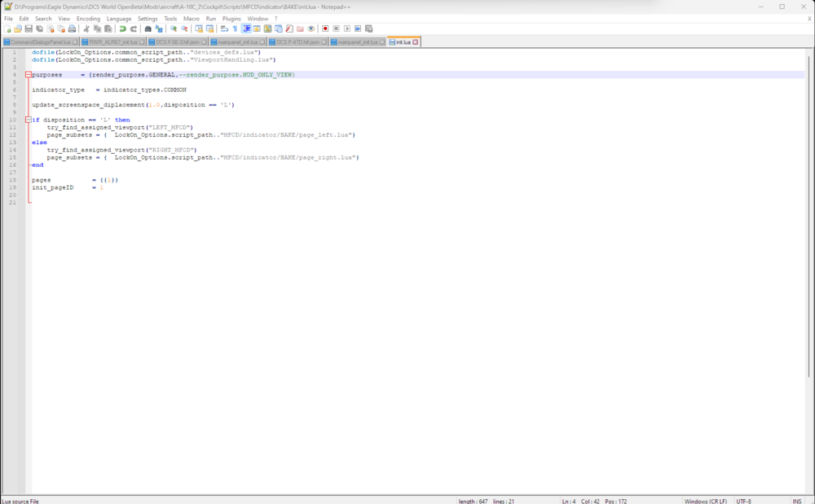Close the RWR_ALR67_init.lua tab
Image resolution: width=815 pixels, height=504 pixels.
pos(142,42)
